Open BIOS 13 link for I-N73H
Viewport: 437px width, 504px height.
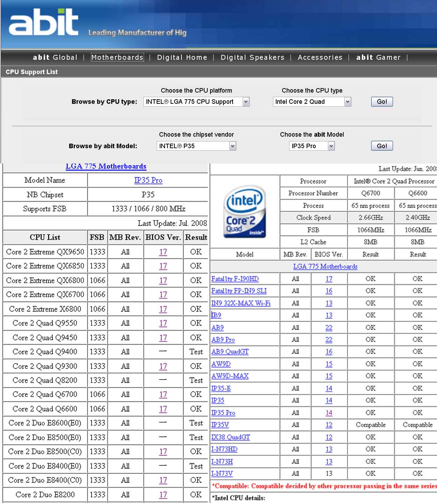329,461
